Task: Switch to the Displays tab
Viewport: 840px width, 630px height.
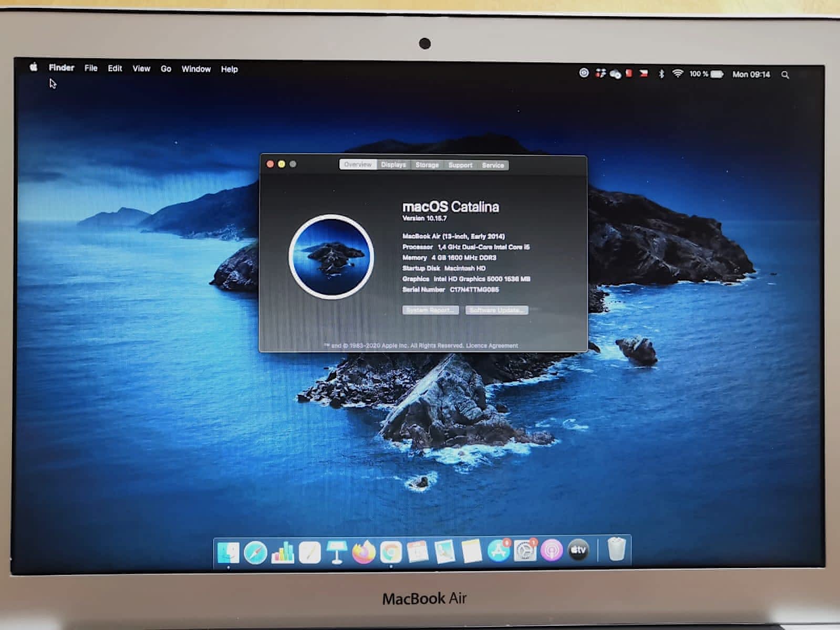Action: [393, 165]
